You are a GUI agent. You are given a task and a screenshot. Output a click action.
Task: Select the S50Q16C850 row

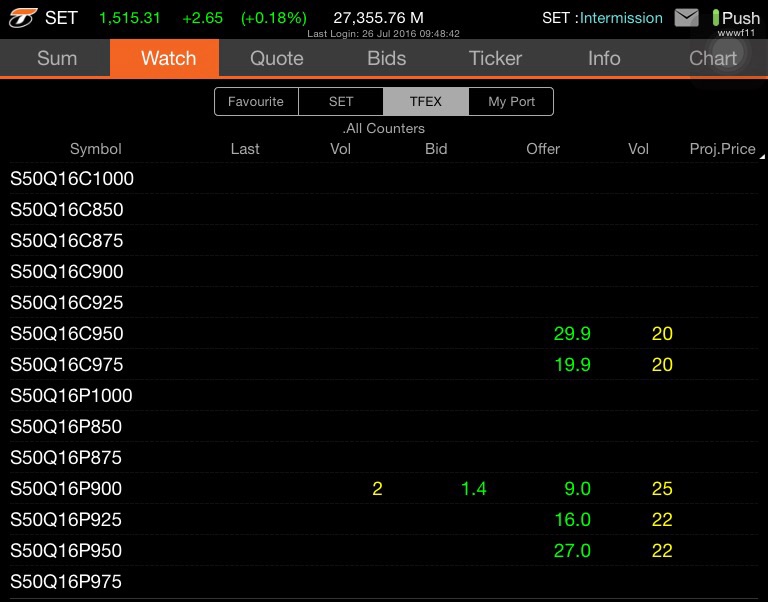pos(384,210)
